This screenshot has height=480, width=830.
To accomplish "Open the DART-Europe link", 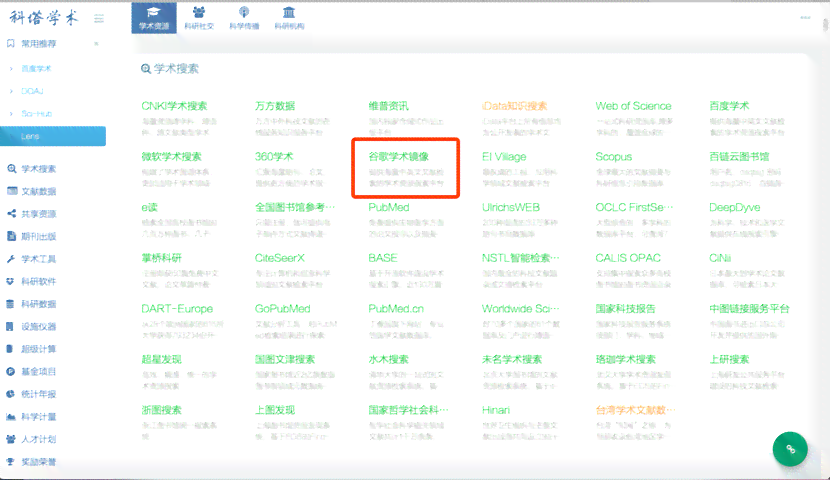I will [177, 309].
